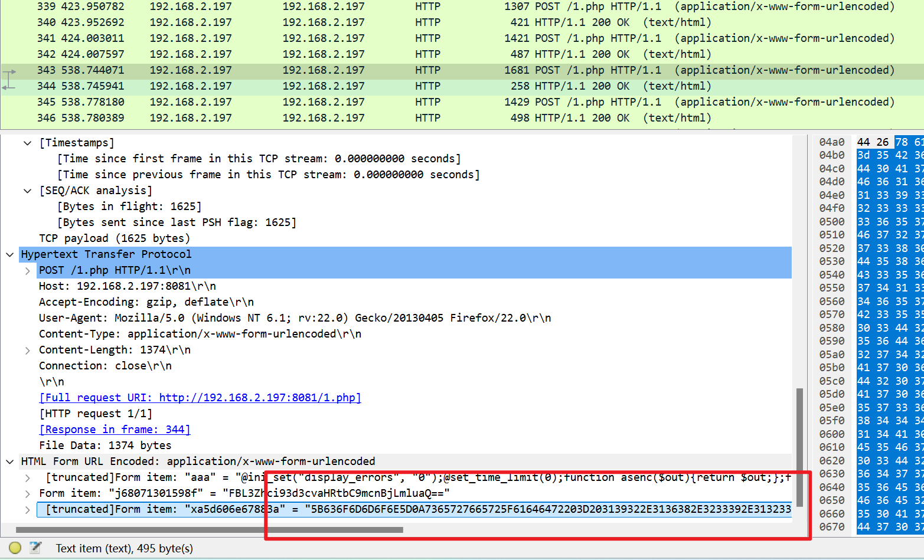Open the Full request URI link

(200, 398)
